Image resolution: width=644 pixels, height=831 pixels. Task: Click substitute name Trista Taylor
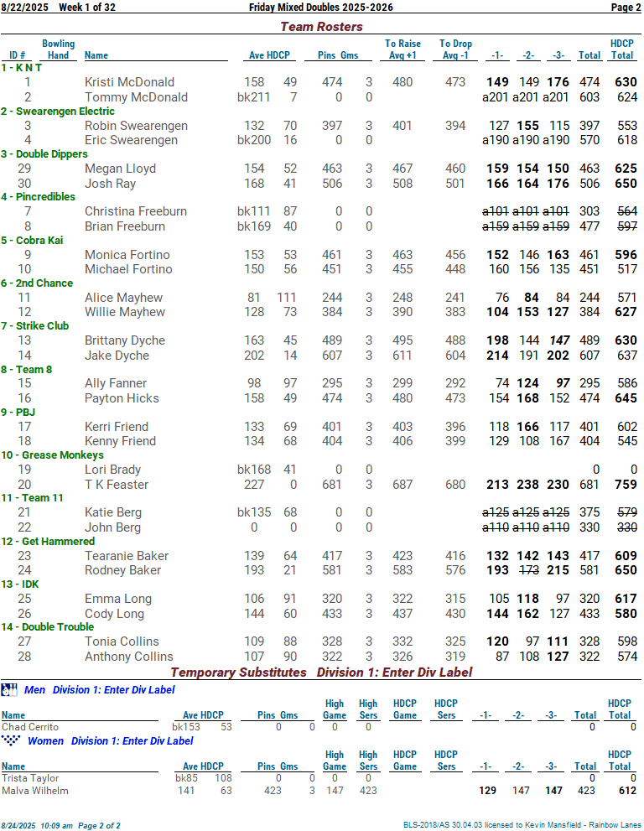30,778
